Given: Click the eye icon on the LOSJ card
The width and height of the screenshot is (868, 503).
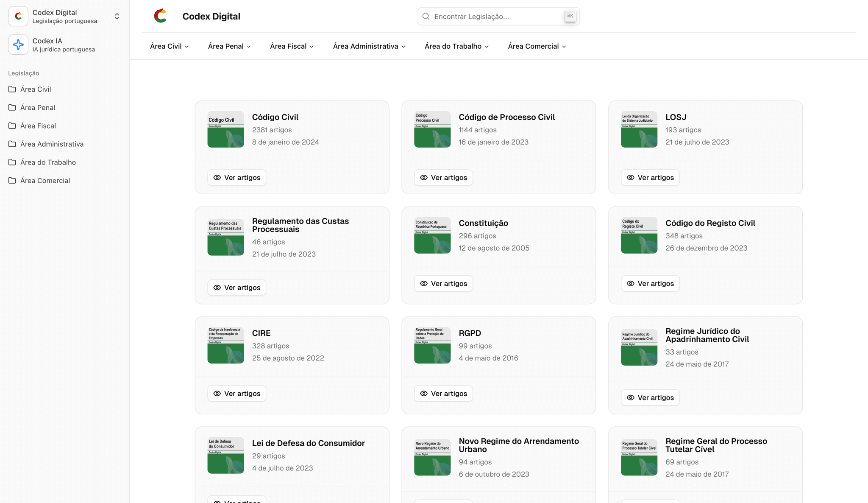Looking at the screenshot, I should [631, 177].
